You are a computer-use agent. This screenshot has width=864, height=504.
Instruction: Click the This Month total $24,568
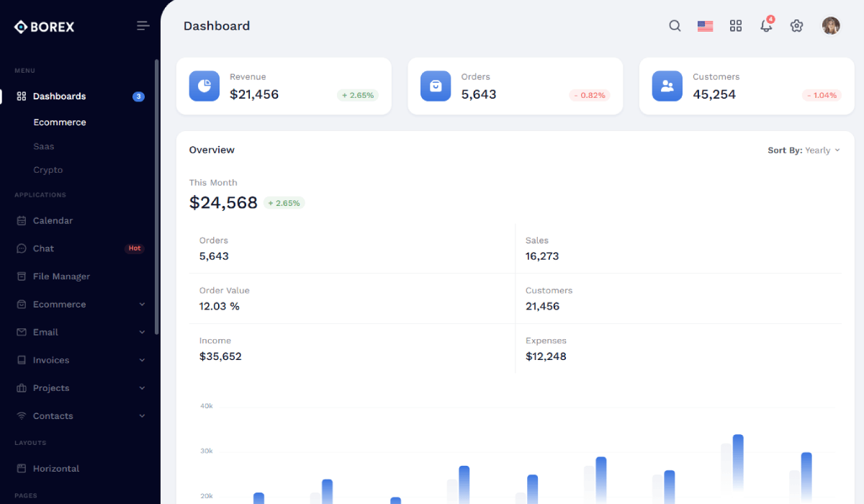tap(223, 203)
